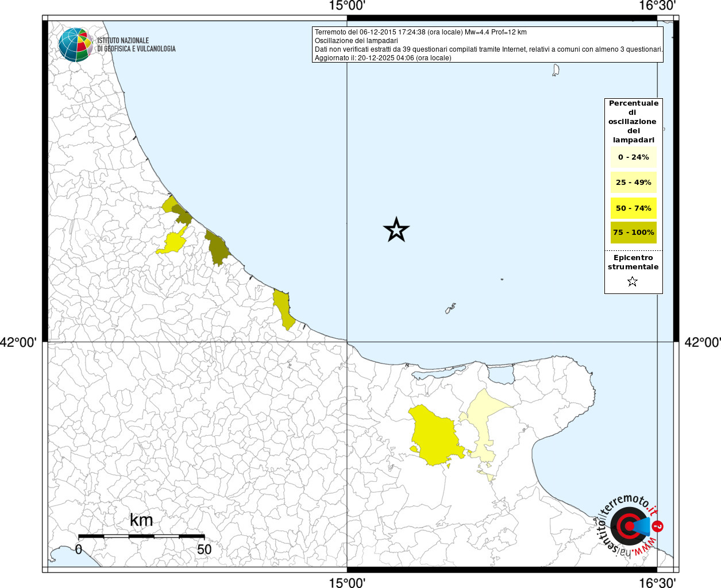Viewport: 721px width, 588px height.
Task: Click the Tremiti islands outline in the sea
Action: click(x=450, y=309)
